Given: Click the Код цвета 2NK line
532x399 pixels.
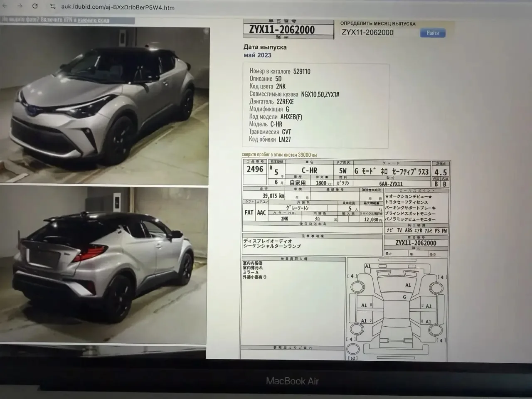Looking at the screenshot, I should point(268,86).
